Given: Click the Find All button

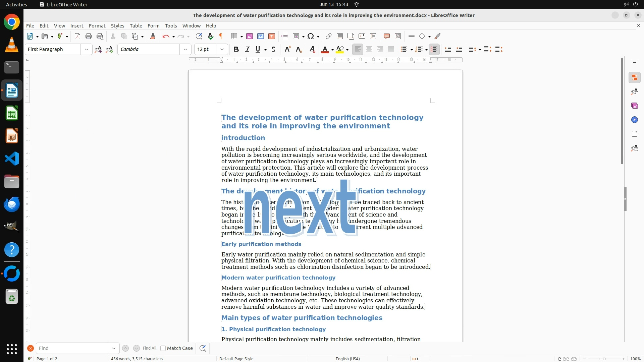Looking at the screenshot, I should point(150,348).
